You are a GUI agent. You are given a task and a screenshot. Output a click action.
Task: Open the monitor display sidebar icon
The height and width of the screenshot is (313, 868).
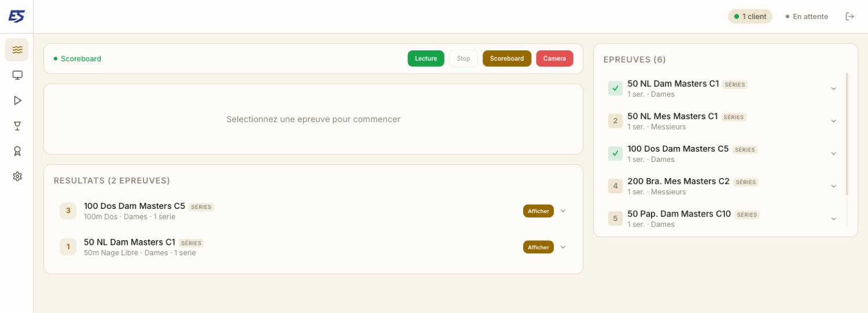click(x=17, y=75)
